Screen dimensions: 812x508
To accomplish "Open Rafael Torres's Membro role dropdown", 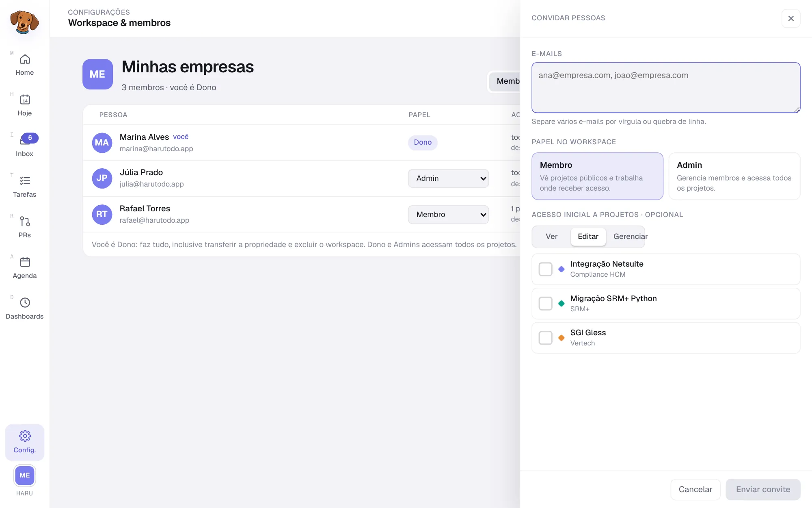I will [448, 215].
